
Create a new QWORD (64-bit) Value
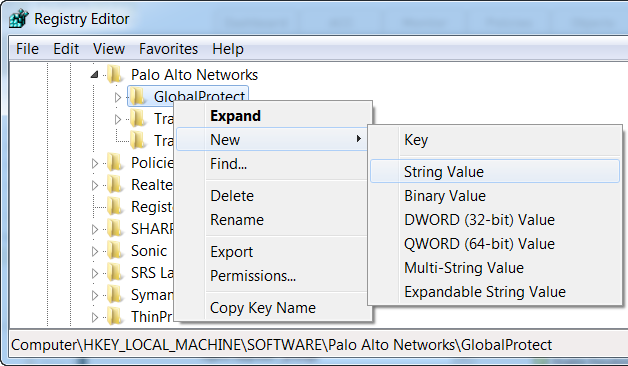(495, 244)
